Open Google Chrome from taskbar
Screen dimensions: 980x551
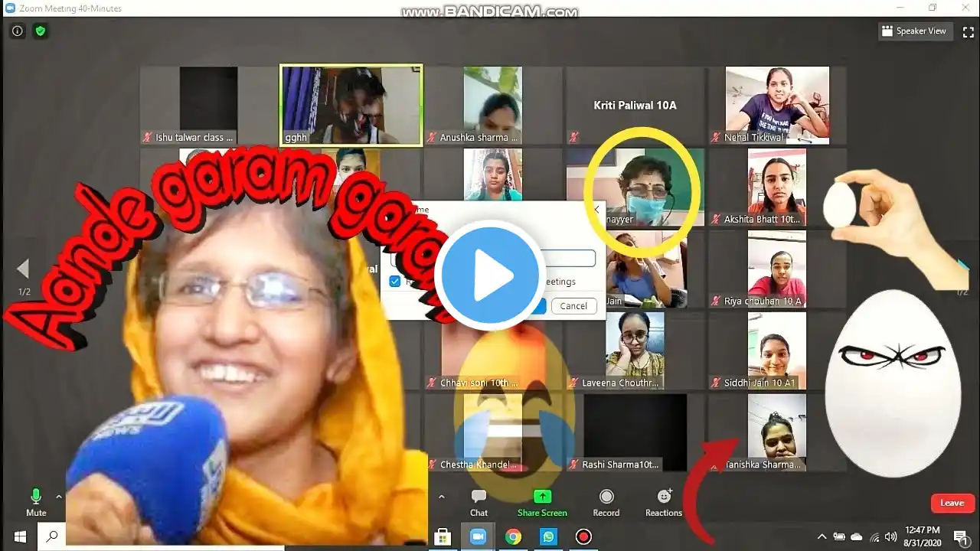pyautogui.click(x=513, y=536)
